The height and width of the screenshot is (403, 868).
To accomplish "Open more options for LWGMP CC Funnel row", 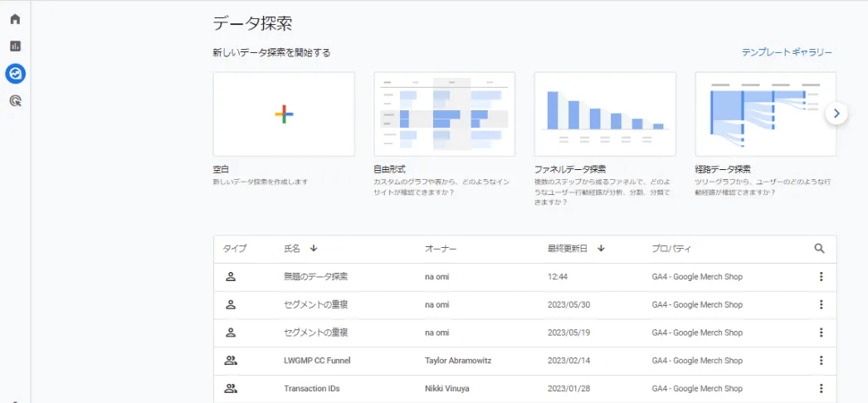I will [821, 361].
